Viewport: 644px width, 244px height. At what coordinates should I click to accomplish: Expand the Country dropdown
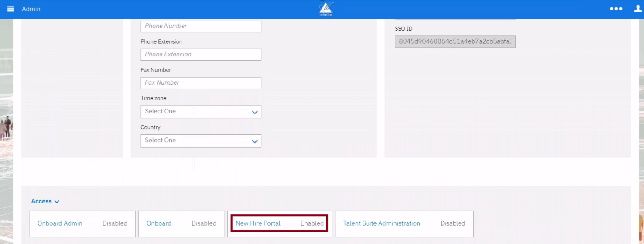point(201,141)
